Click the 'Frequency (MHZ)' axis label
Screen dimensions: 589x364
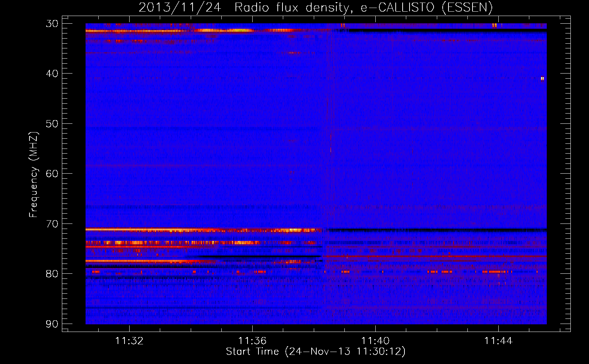33,175
